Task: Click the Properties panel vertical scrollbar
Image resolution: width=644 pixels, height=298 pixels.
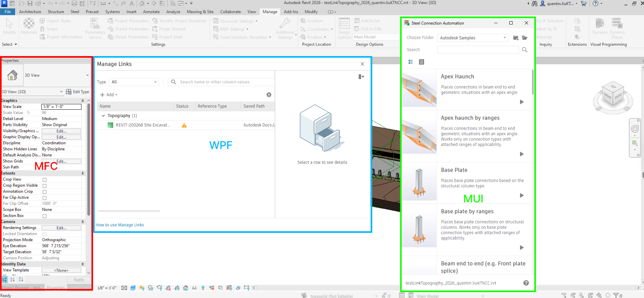Action: coord(89,159)
